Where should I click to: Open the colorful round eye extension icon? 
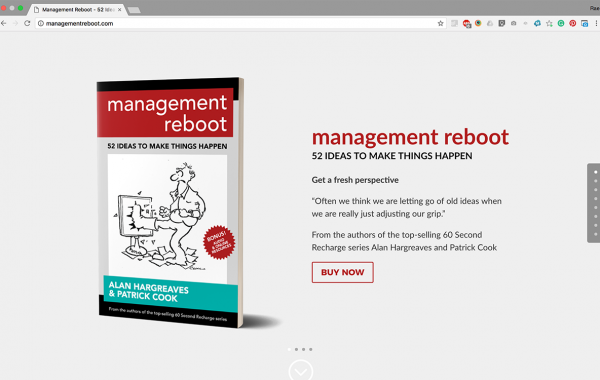pyautogui.click(x=478, y=23)
